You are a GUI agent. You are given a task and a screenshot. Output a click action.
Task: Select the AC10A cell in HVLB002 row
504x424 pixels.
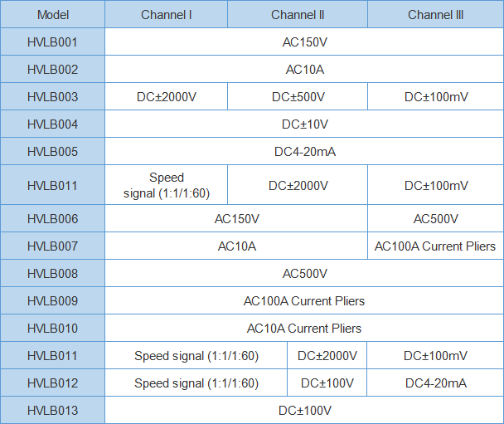[x=304, y=70]
